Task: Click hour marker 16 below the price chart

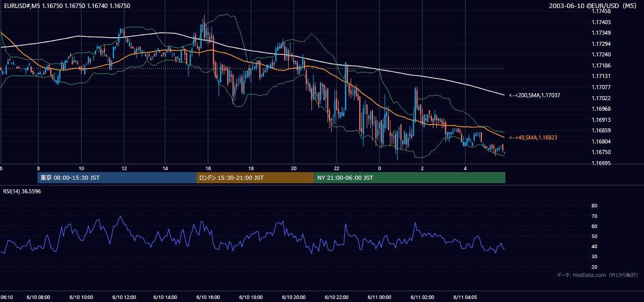Action: (208, 168)
